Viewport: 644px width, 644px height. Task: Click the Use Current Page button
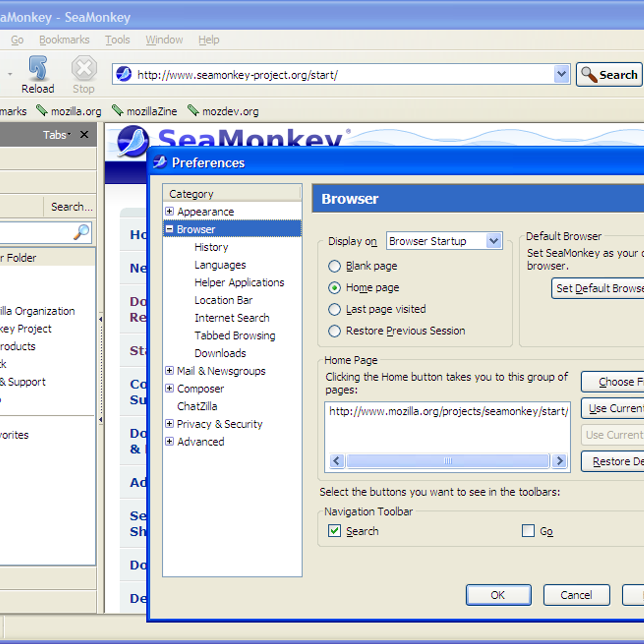pyautogui.click(x=613, y=408)
